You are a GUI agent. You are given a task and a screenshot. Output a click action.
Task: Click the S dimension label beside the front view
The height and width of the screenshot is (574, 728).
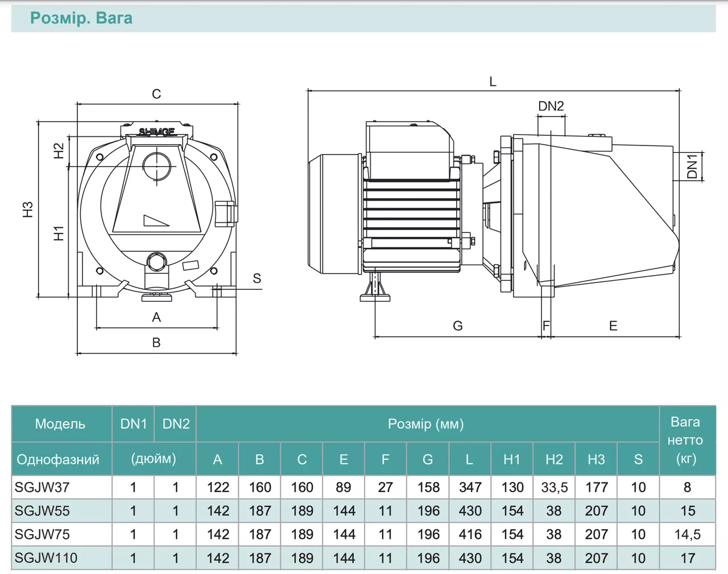(257, 278)
